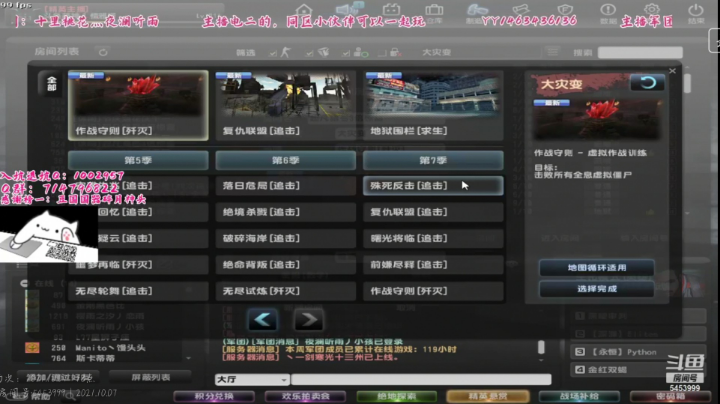Go to next map page arrow

pyautogui.click(x=308, y=320)
